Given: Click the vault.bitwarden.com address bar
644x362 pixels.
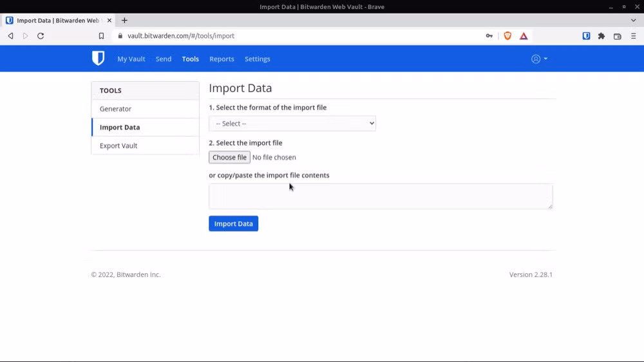Looking at the screenshot, I should click(x=300, y=35).
